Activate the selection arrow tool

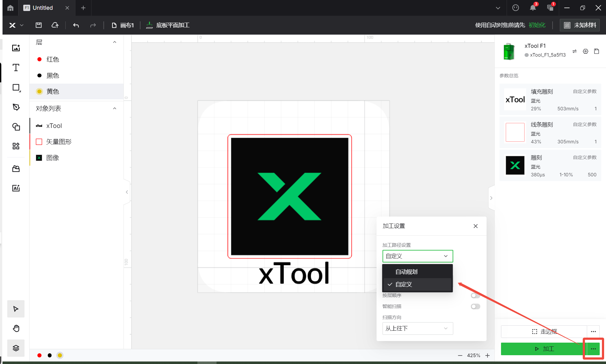pos(16,309)
